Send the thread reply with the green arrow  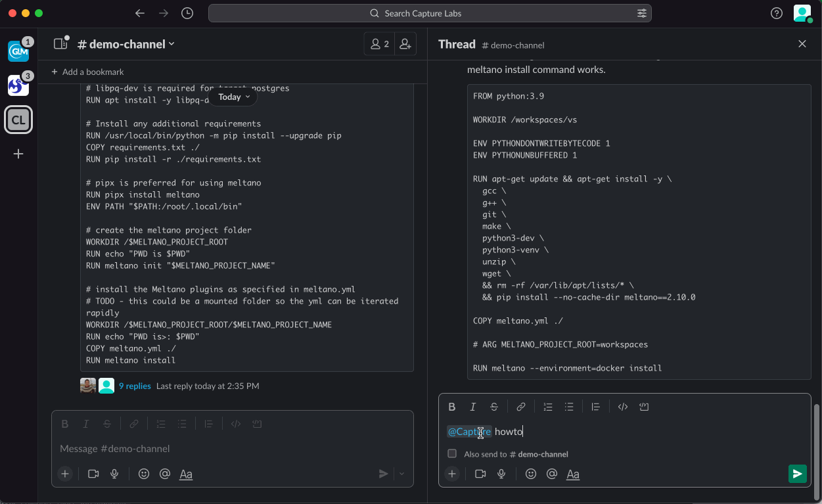coord(797,473)
